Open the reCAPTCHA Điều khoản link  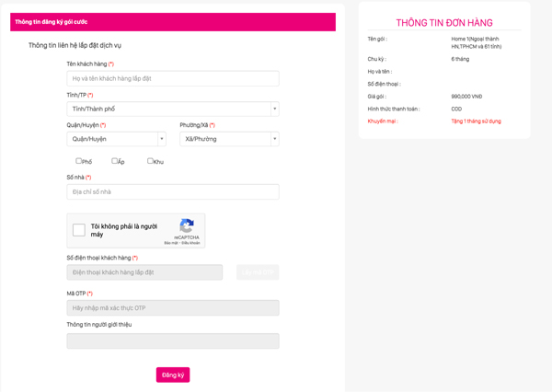(190, 243)
